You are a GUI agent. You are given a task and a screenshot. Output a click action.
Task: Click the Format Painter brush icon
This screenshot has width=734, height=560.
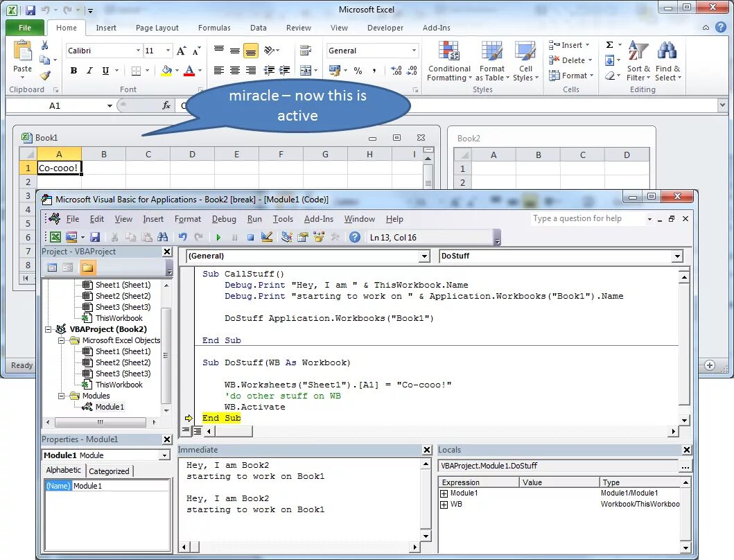(x=45, y=75)
